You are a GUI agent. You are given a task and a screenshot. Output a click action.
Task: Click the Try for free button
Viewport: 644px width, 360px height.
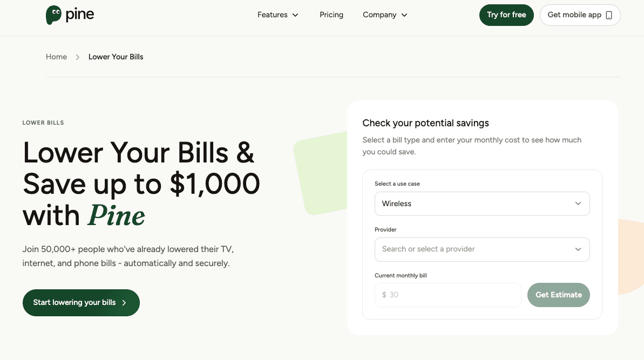pos(506,15)
